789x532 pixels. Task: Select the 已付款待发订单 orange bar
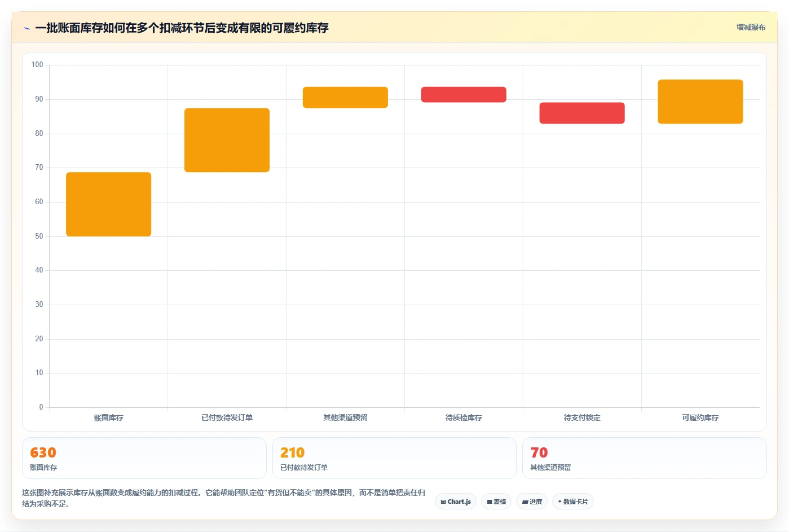coord(227,140)
